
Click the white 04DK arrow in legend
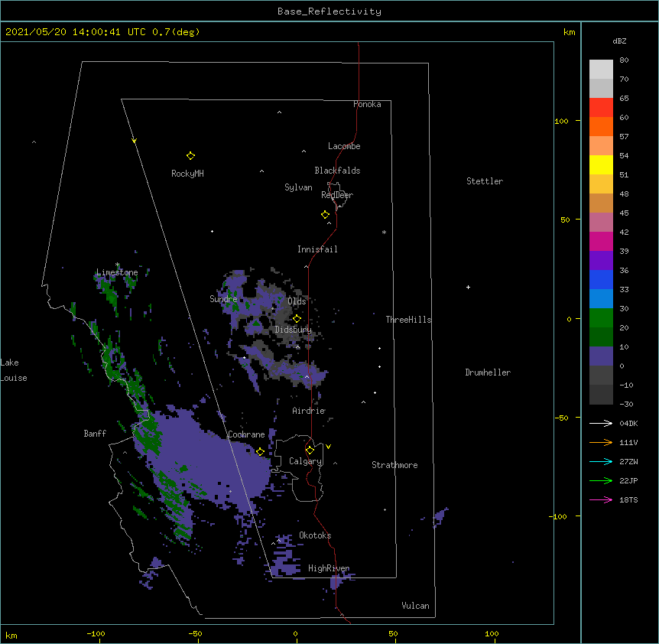point(601,423)
